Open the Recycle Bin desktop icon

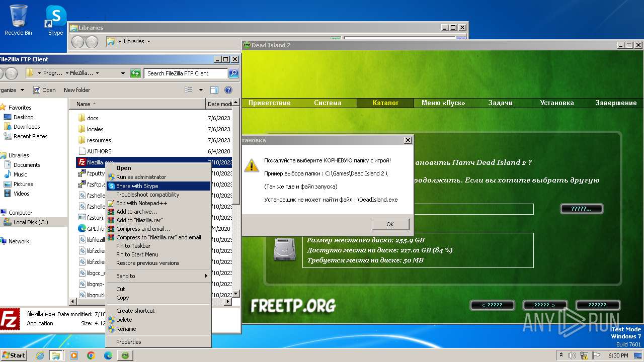click(18, 20)
